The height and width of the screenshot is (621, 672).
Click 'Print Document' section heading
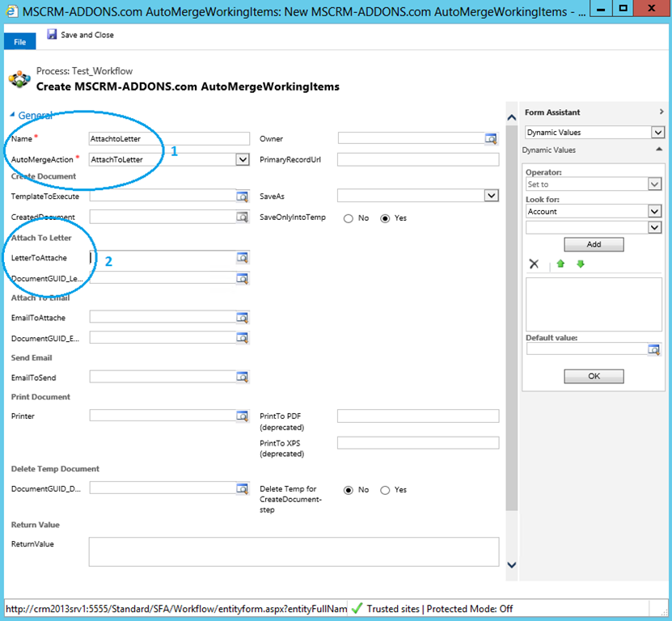pyautogui.click(x=40, y=397)
